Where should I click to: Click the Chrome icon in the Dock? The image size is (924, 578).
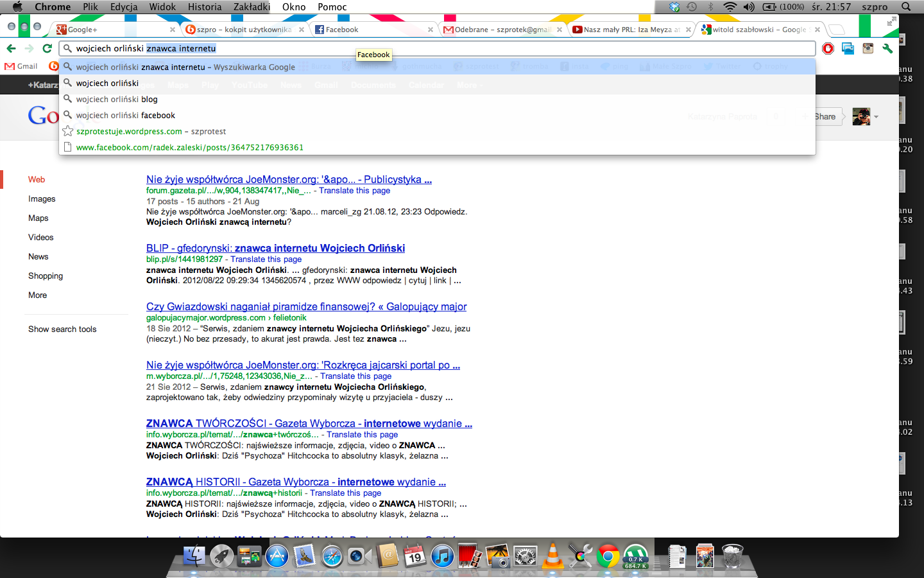pos(608,556)
